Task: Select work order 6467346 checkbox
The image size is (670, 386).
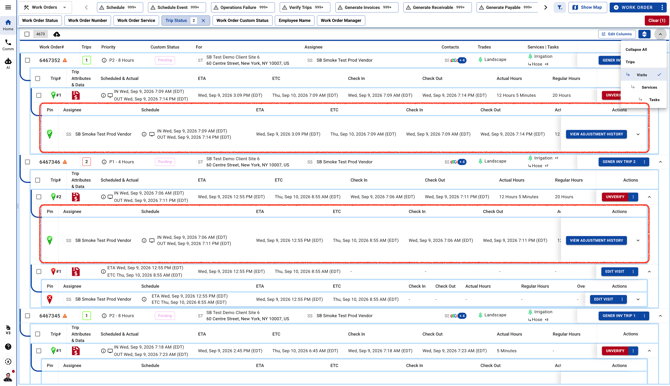Action: coord(27,162)
